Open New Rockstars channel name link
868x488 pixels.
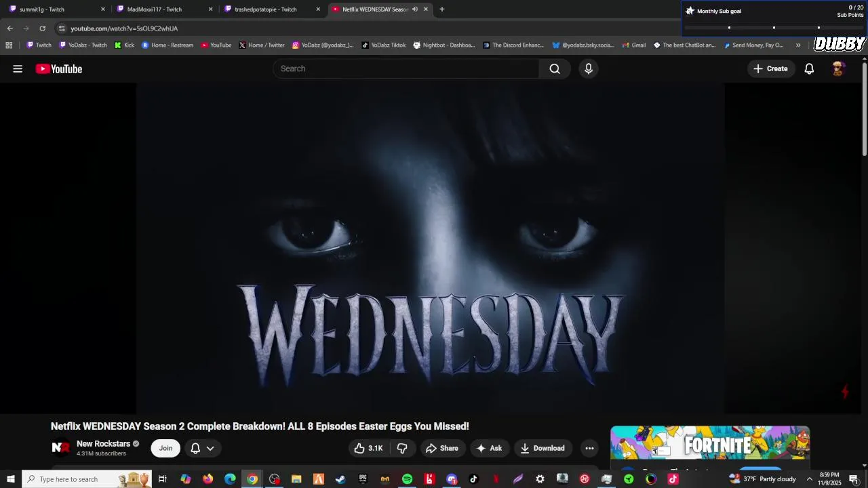103,444
